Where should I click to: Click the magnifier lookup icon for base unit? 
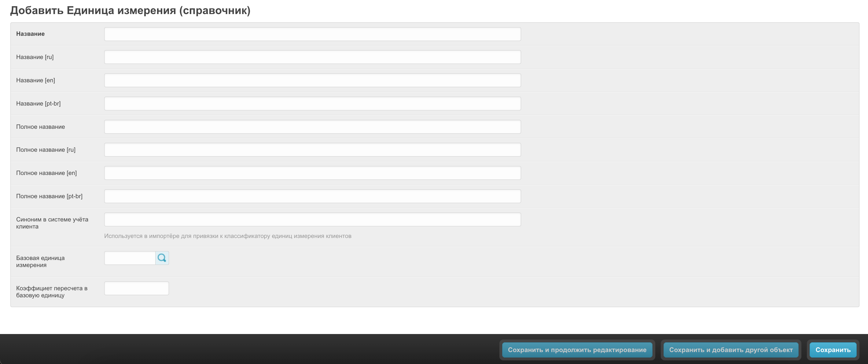(x=162, y=258)
